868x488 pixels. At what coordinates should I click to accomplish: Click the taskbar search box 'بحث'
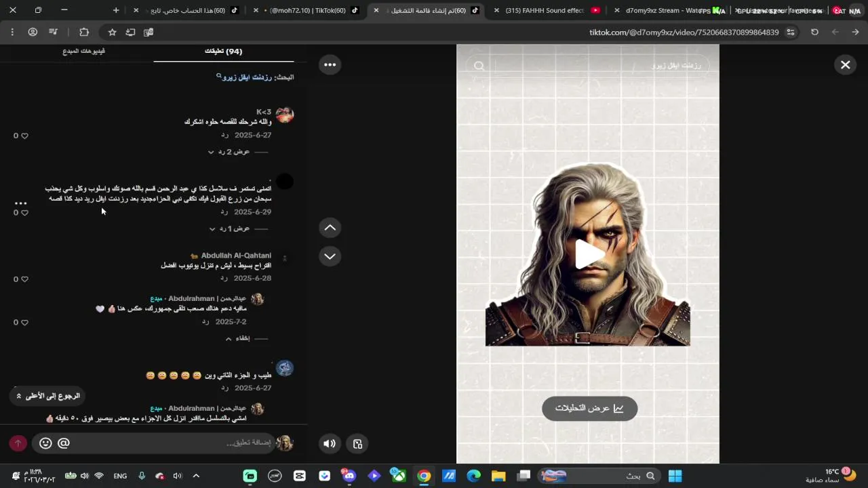pyautogui.click(x=599, y=476)
